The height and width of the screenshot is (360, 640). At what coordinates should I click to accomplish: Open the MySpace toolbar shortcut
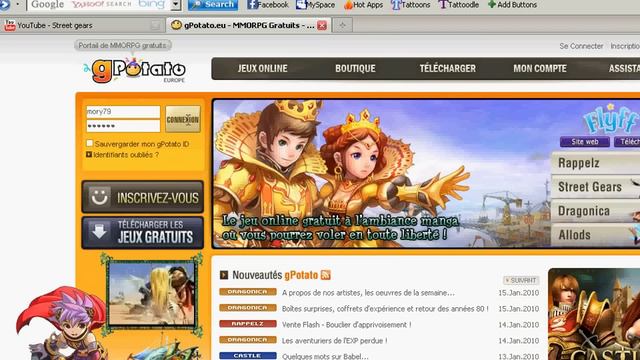point(315,5)
